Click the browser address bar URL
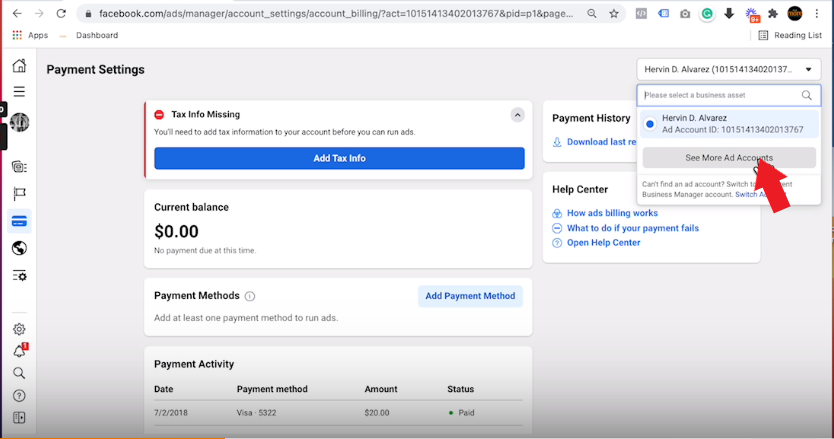This screenshot has height=439, width=834. tap(336, 14)
